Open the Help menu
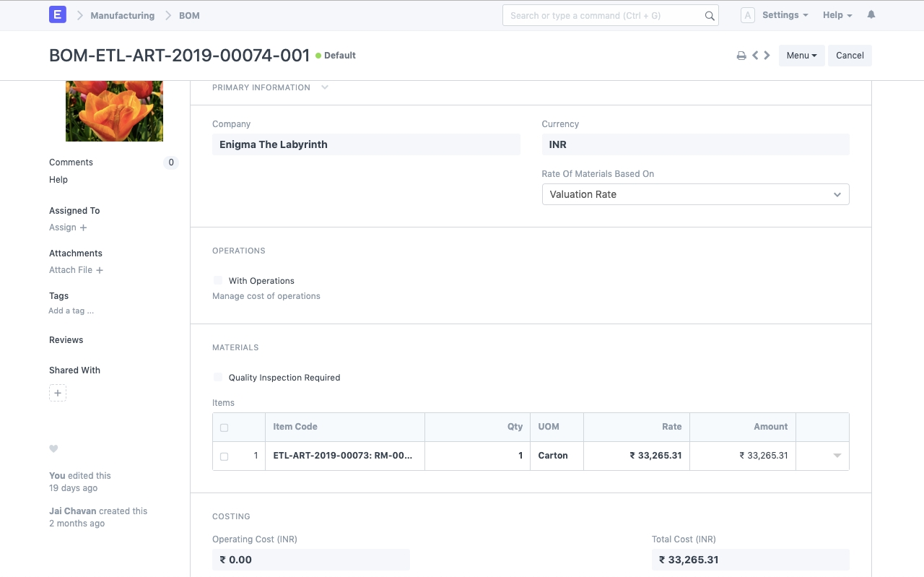Viewport: 924px width, 577px height. coord(837,15)
